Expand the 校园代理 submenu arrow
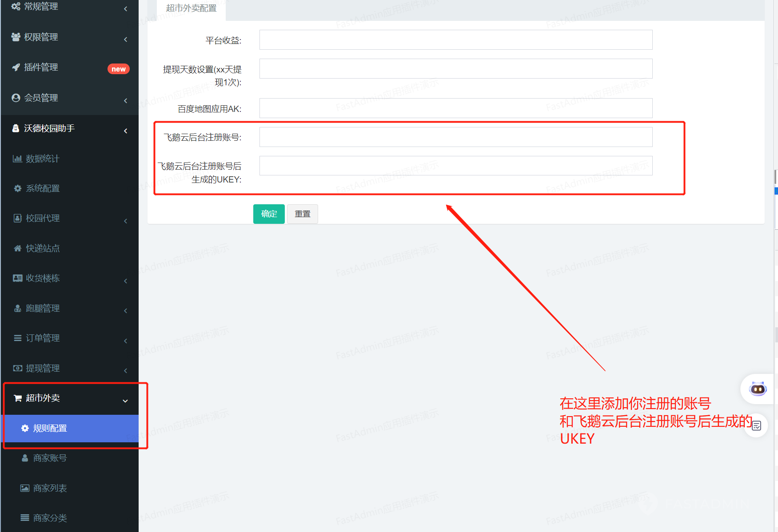Screen dimensions: 778x532 point(126,221)
